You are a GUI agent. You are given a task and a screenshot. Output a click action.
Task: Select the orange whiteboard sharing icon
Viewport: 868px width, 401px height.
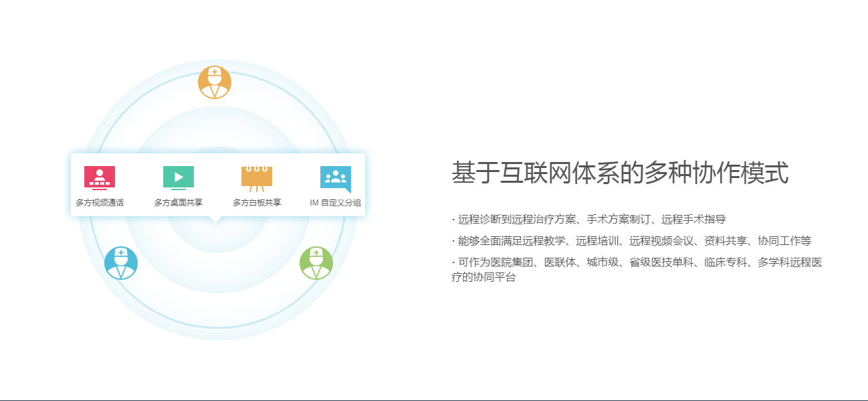tap(257, 178)
